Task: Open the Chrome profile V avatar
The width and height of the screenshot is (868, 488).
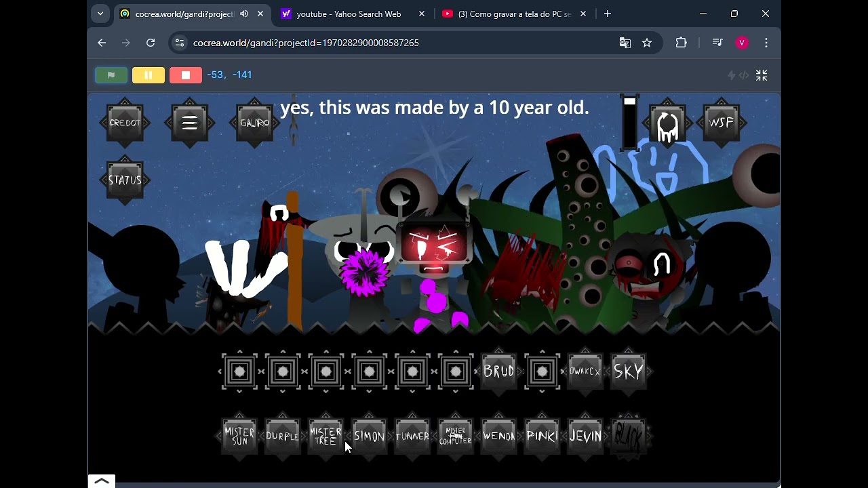Action: coord(742,43)
